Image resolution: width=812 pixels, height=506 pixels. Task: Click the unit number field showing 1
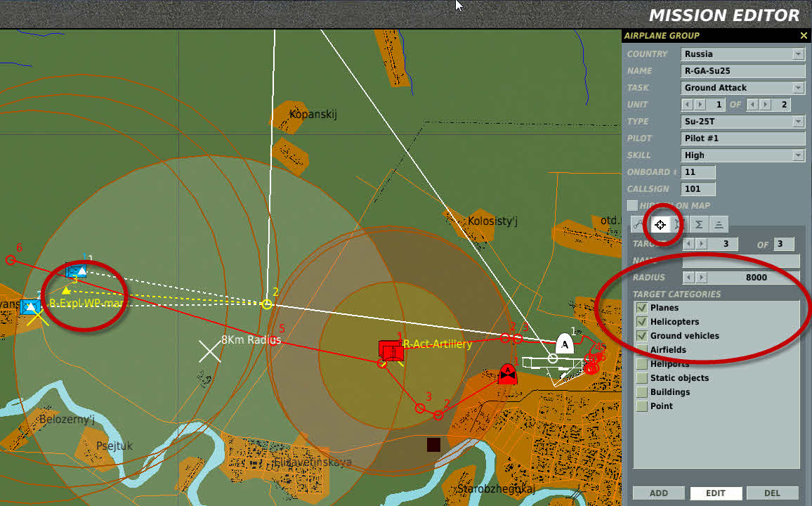(x=717, y=105)
